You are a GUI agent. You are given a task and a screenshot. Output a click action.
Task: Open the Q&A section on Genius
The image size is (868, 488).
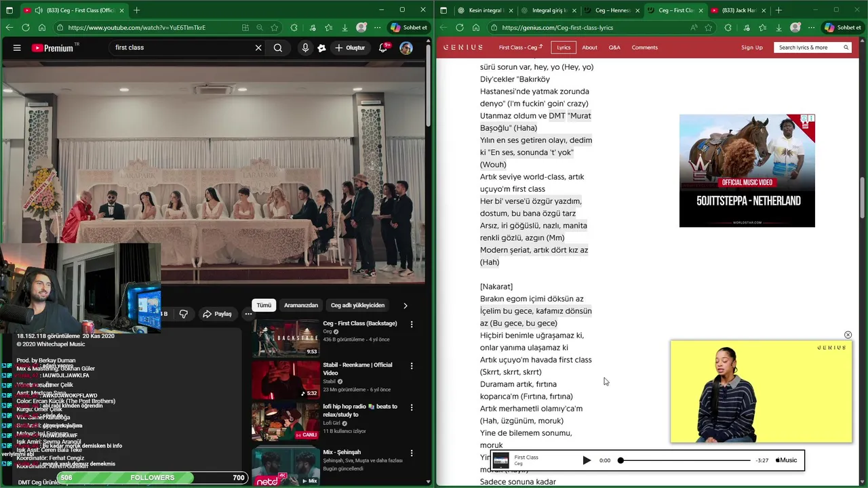614,47
